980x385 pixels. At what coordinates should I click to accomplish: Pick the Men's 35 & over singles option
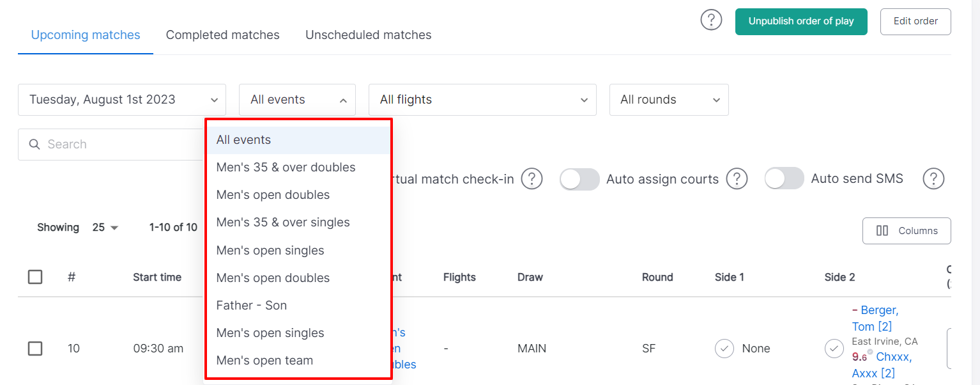pyautogui.click(x=298, y=223)
